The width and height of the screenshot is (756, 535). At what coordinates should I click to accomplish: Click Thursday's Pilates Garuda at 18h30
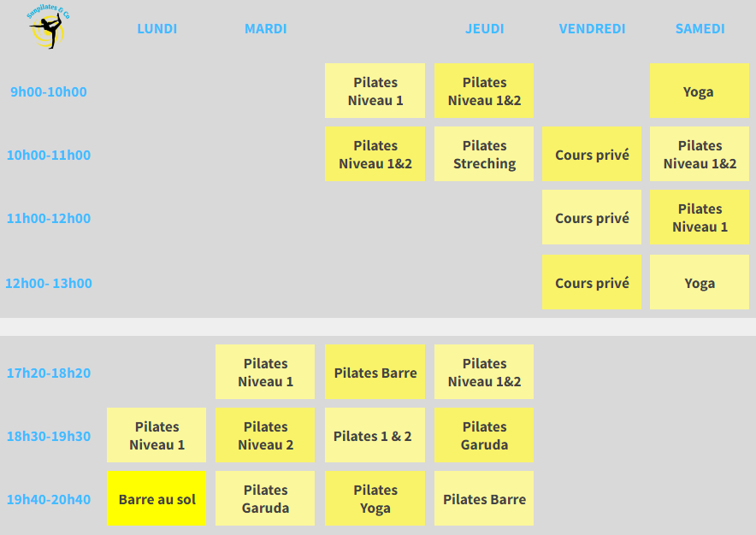[483, 435]
